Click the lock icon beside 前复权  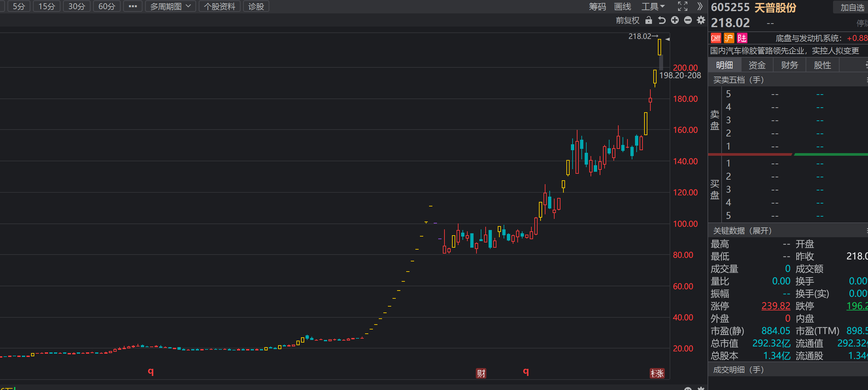pos(648,21)
